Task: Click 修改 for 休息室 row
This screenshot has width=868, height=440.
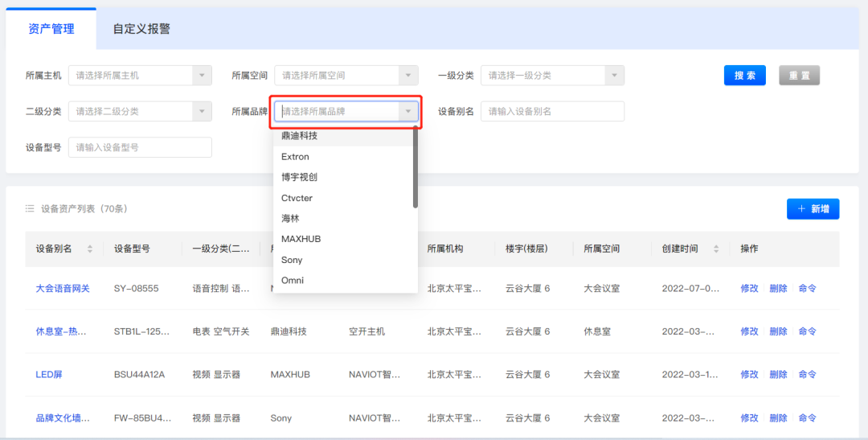Action: 750,331
